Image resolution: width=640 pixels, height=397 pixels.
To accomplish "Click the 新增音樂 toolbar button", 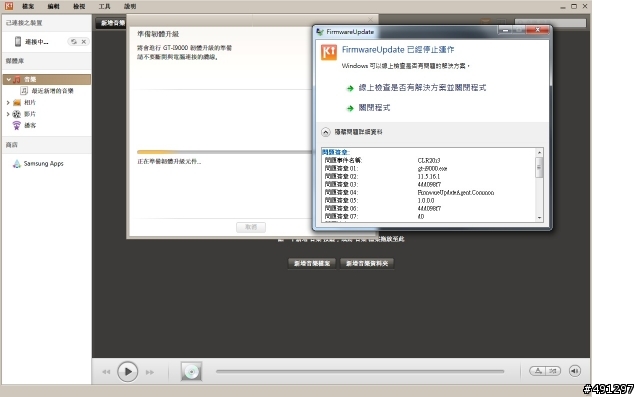I will [111, 23].
